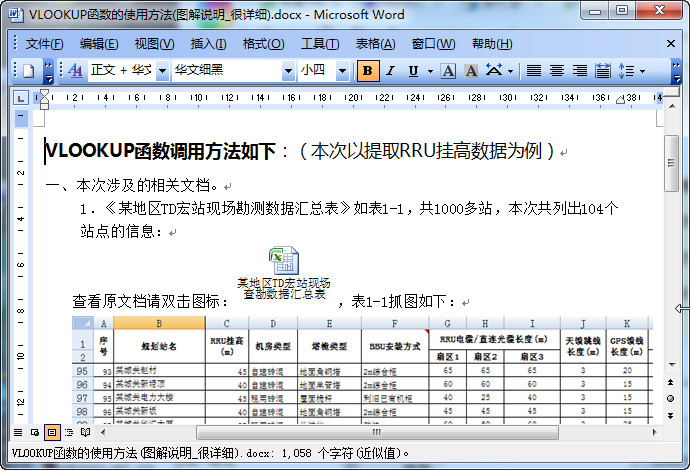Toggle Italic formatting button
Image resolution: width=690 pixels, height=470 pixels.
[390, 71]
